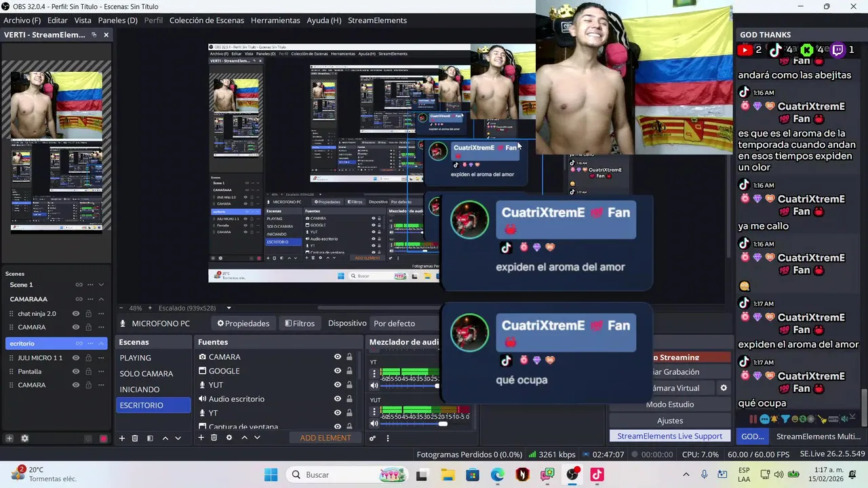Collapse CAMARAAA scene chevron
Image resolution: width=868 pixels, height=488 pixels.
click(x=101, y=299)
